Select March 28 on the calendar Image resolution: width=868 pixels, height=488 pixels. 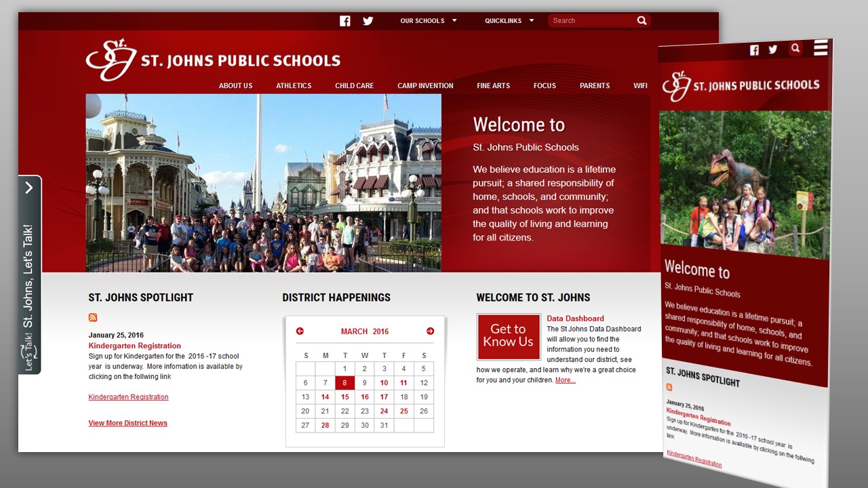325,426
